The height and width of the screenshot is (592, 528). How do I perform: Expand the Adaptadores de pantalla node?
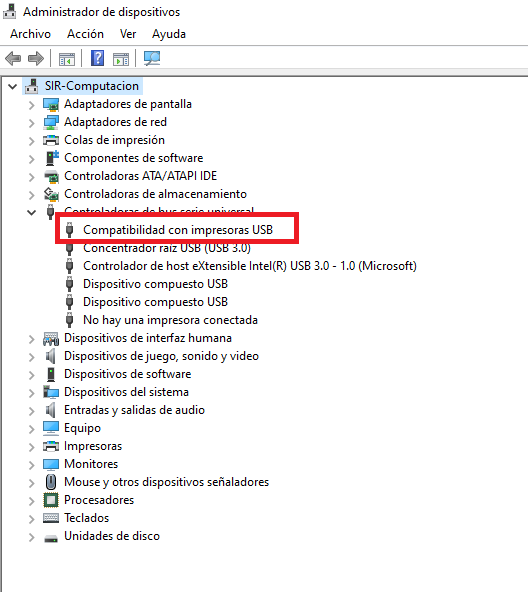32,105
